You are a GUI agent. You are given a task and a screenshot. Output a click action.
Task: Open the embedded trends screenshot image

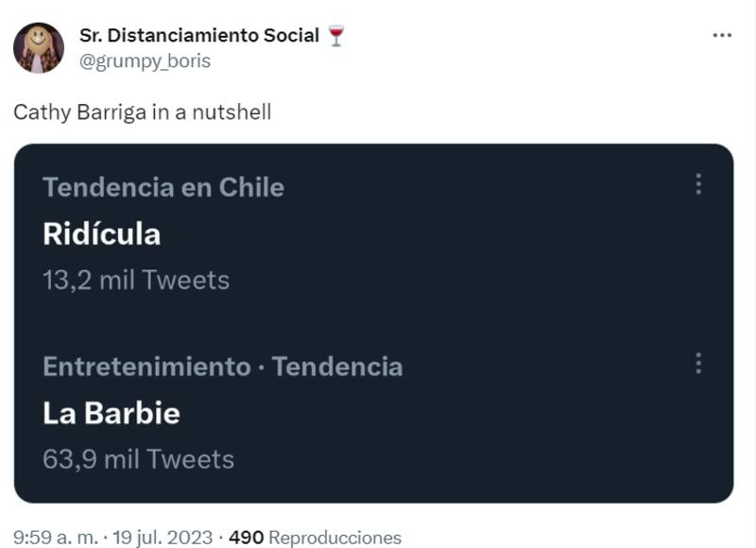373,321
